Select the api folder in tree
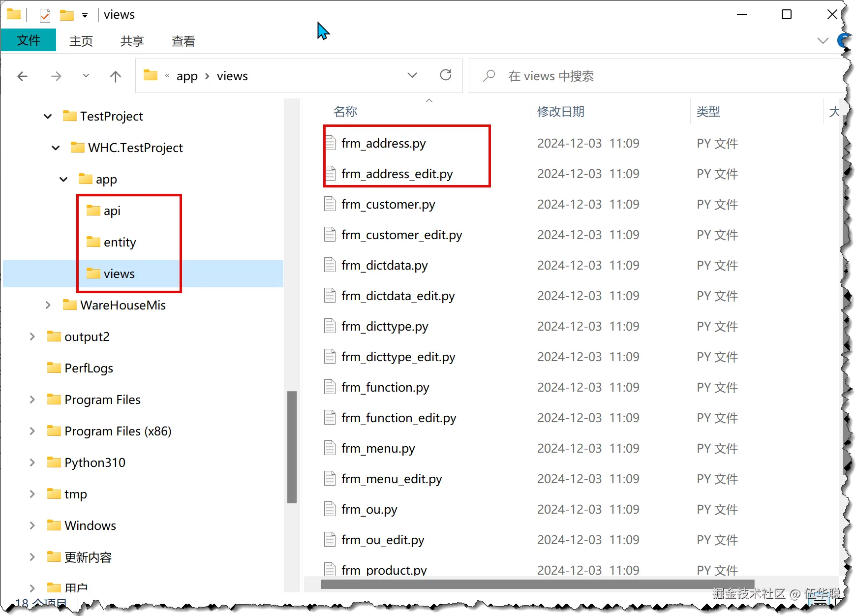Image resolution: width=856 pixels, height=616 pixels. (x=103, y=211)
